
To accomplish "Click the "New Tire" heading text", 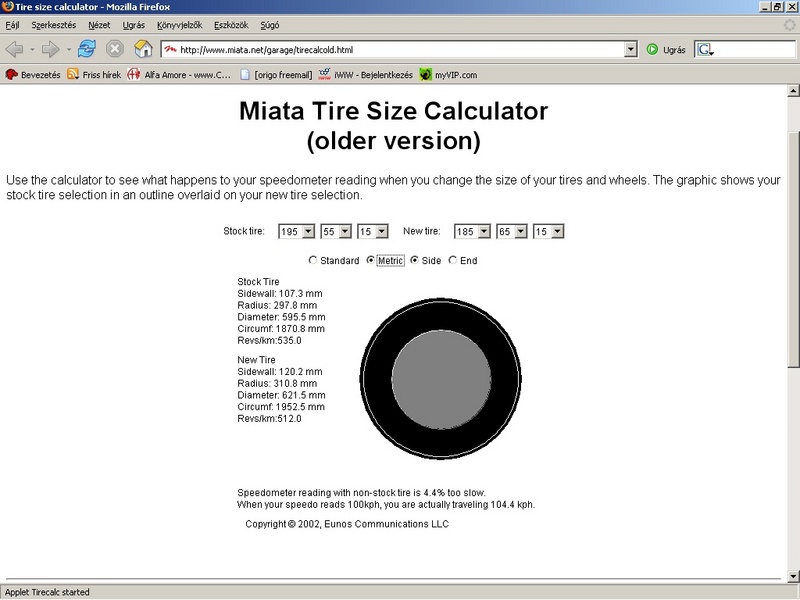I will [256, 360].
